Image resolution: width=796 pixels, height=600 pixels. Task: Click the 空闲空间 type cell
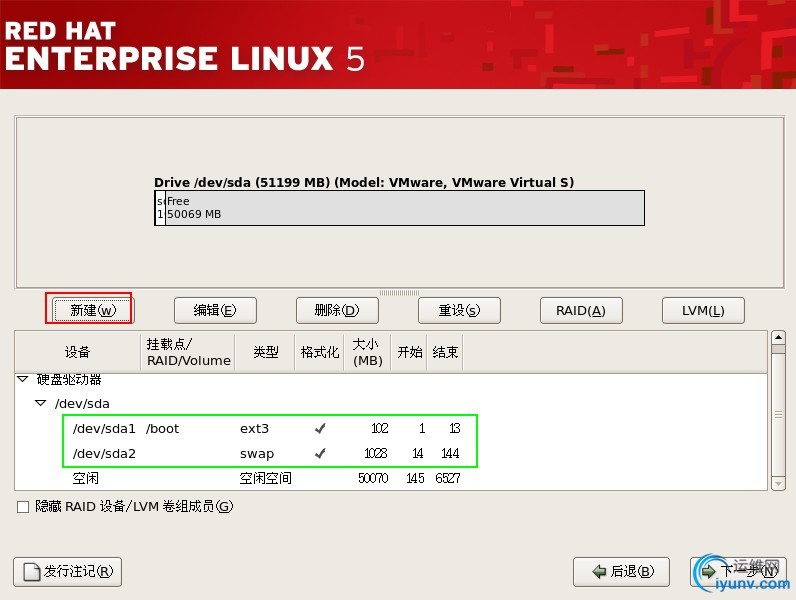(266, 478)
